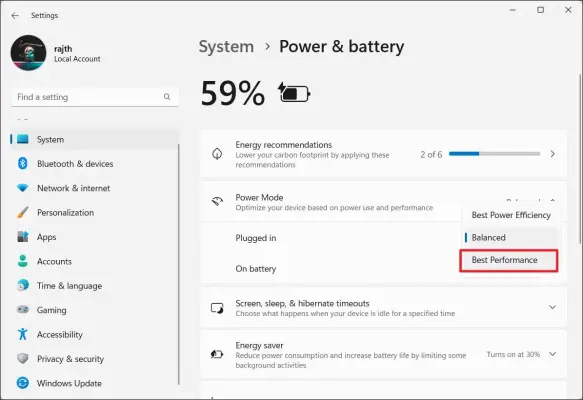Click the Network & internet Wi-Fi icon
This screenshot has height=400, width=583.
click(x=23, y=188)
